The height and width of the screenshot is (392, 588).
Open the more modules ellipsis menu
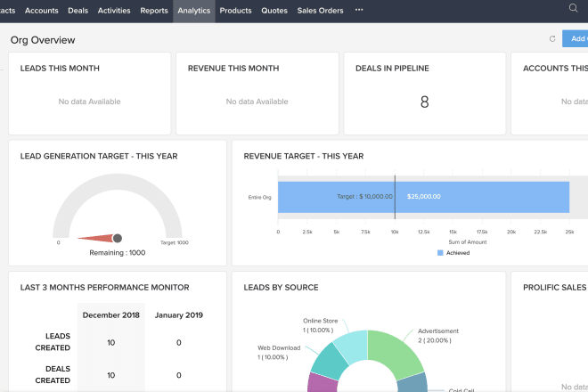coord(359,10)
